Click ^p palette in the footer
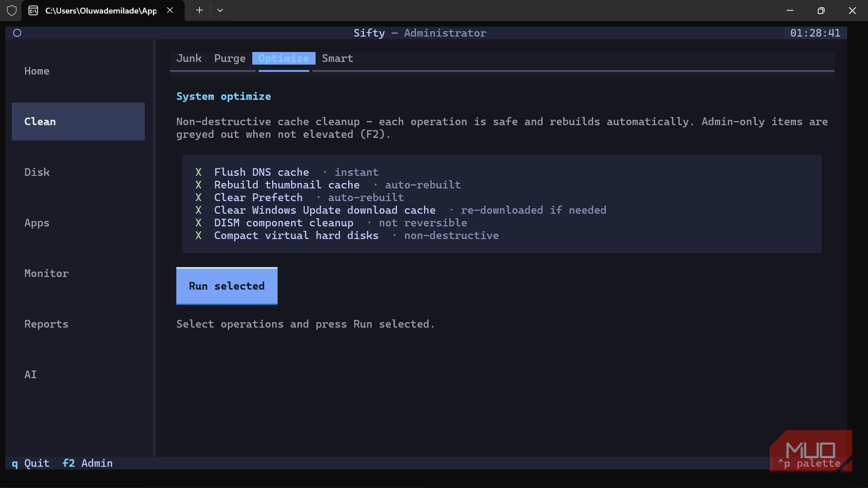Image resolution: width=868 pixels, height=488 pixels. 809,463
